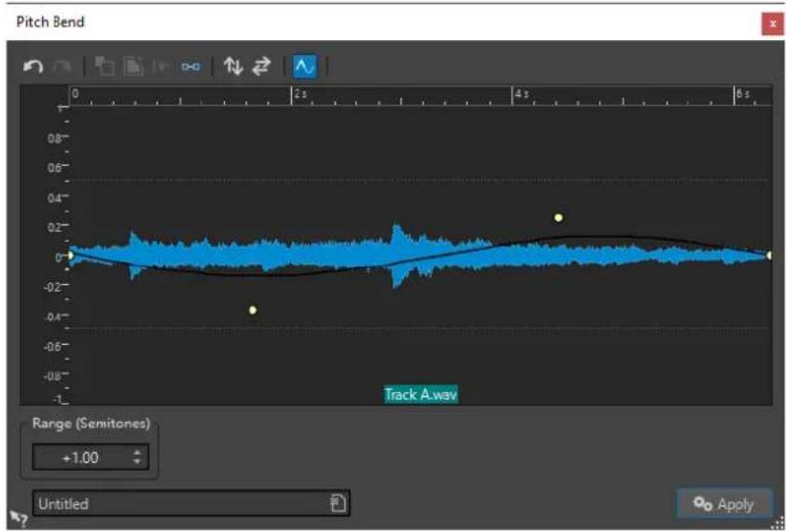Click the Track A.wav label

point(421,395)
